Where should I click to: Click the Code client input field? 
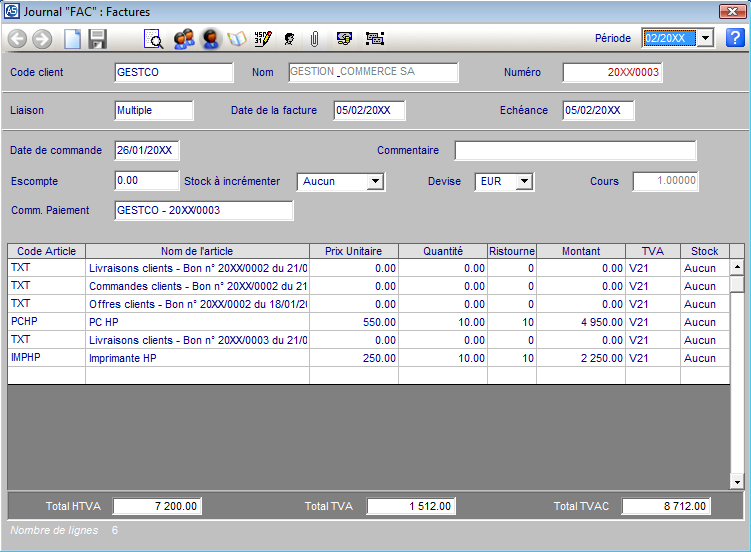[174, 73]
